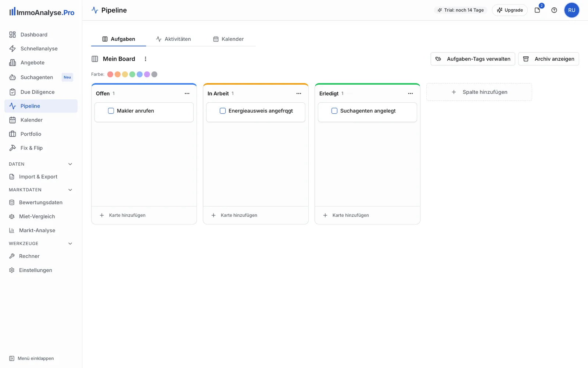Screen dimensions: 588x368
Task: Open Portfolio from the sidebar
Action: pos(41,134)
